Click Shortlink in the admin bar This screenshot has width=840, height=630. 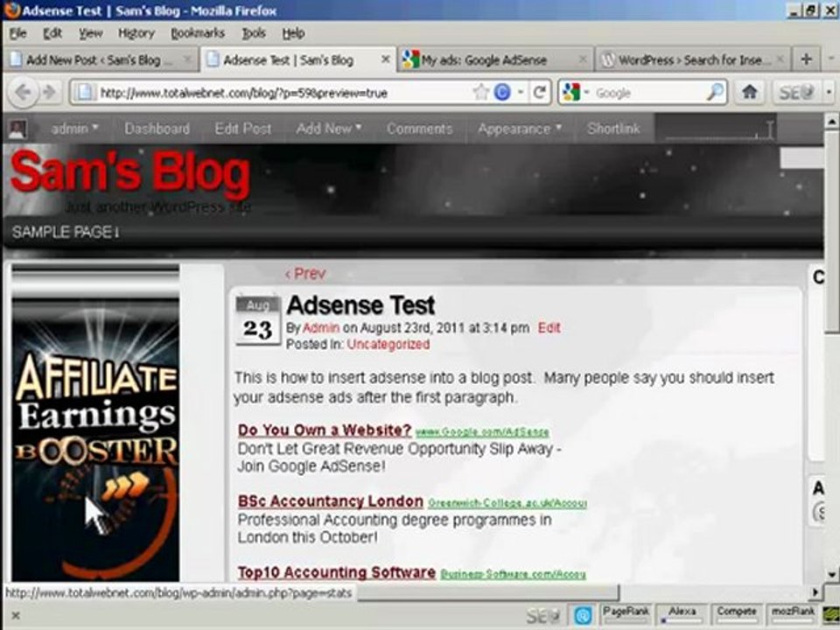[613, 129]
